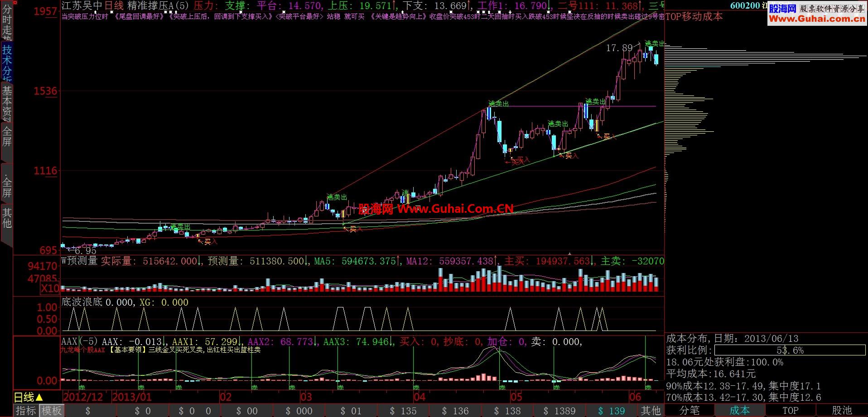This screenshot has height=417, width=868.
Task: Click the 其他 tab in bottom bar
Action: coord(651,411)
